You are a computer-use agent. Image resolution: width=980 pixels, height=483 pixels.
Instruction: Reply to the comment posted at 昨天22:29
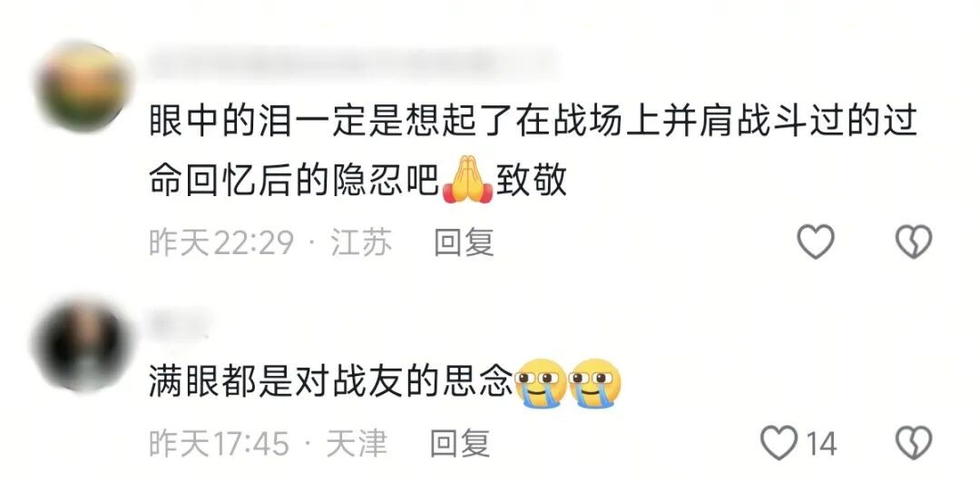(x=464, y=242)
